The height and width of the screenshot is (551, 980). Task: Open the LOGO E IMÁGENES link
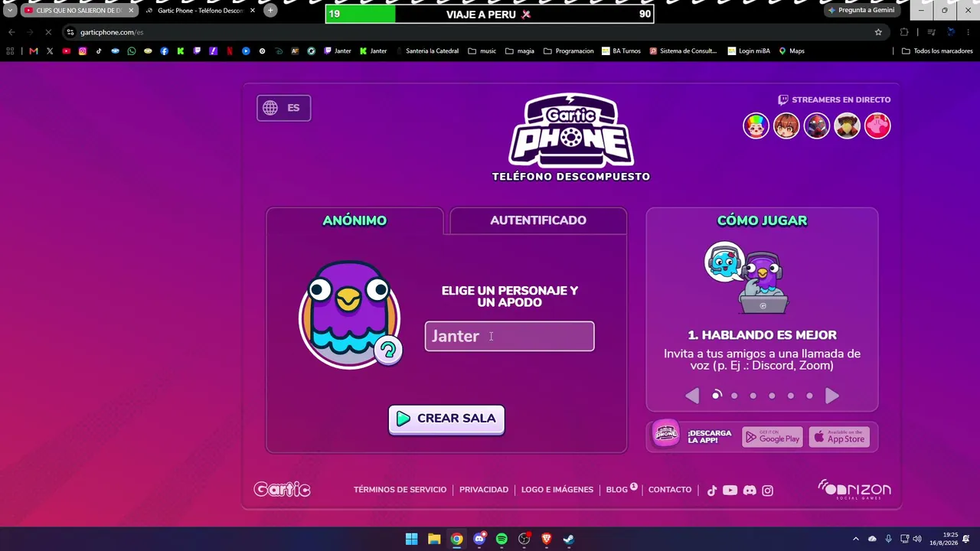coord(557,490)
